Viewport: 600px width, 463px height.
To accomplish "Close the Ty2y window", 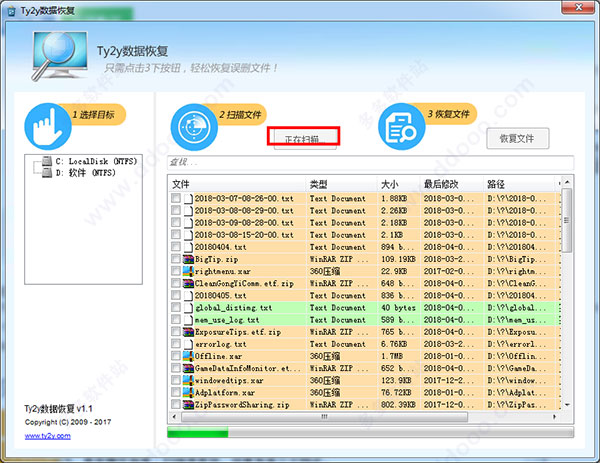I will [x=578, y=7].
